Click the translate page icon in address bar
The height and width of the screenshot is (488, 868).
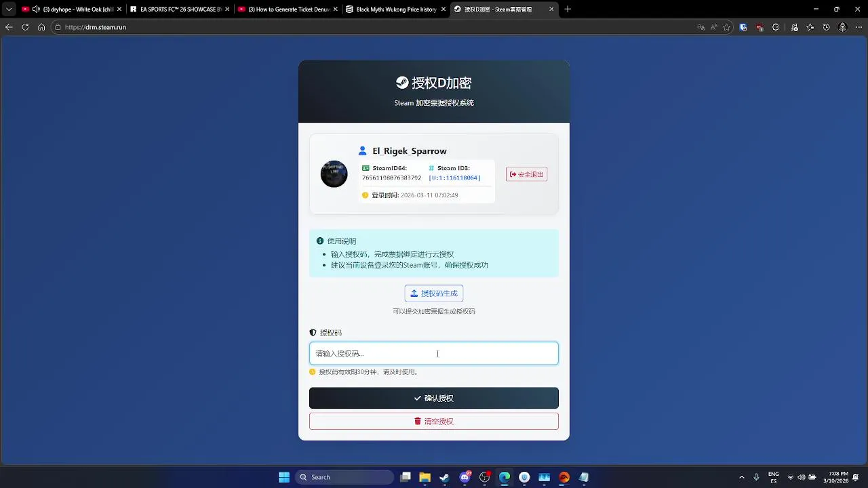pos(701,27)
